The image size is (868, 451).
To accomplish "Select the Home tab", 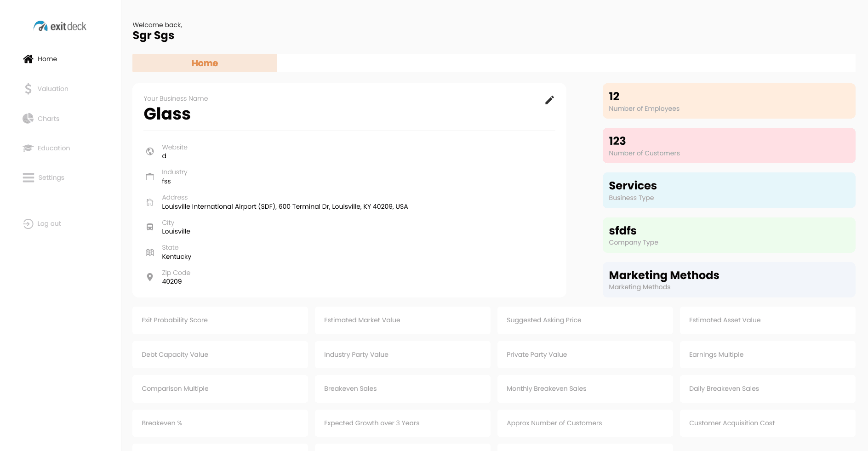I will tap(205, 63).
